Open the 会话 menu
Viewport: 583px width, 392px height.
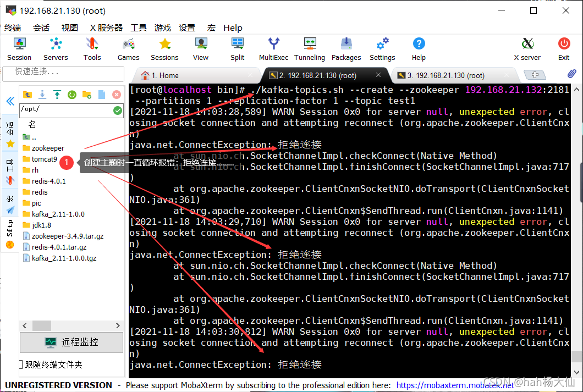pyautogui.click(x=41, y=28)
